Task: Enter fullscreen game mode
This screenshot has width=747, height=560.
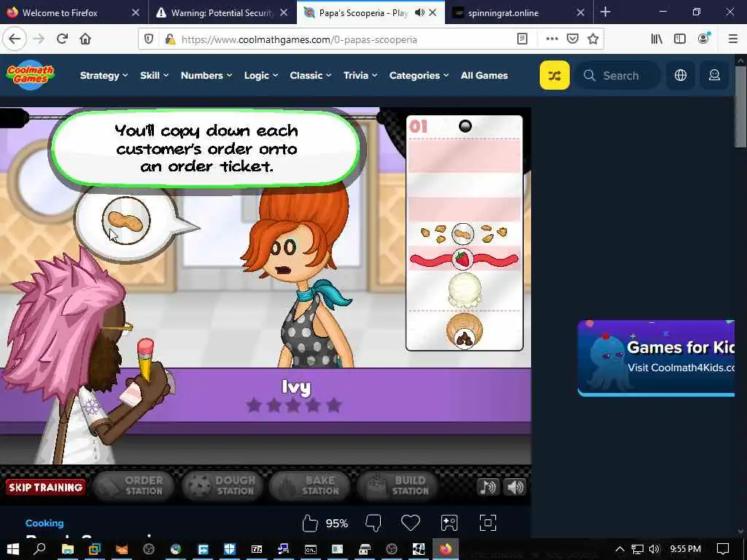Action: [x=488, y=523]
